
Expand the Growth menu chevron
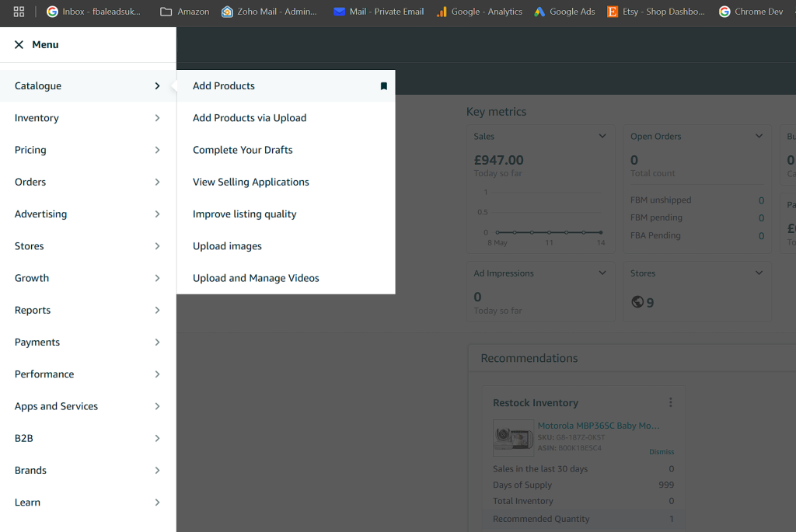pyautogui.click(x=157, y=278)
